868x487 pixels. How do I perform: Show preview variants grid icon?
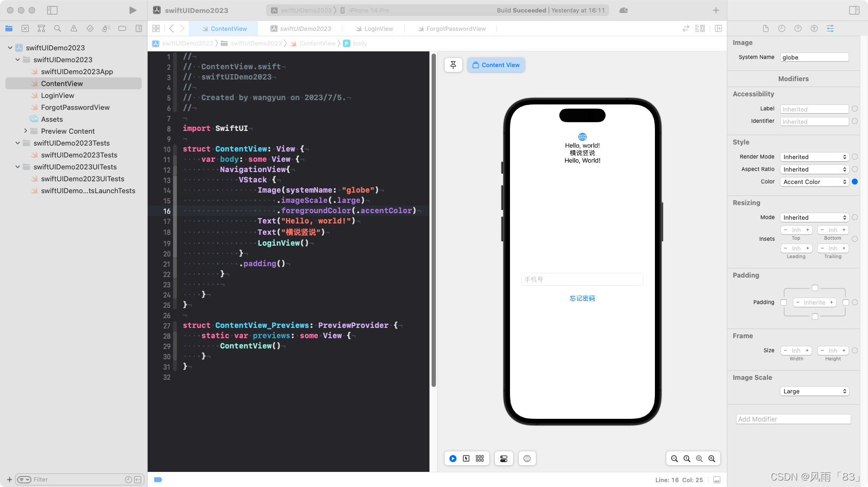[479, 458]
